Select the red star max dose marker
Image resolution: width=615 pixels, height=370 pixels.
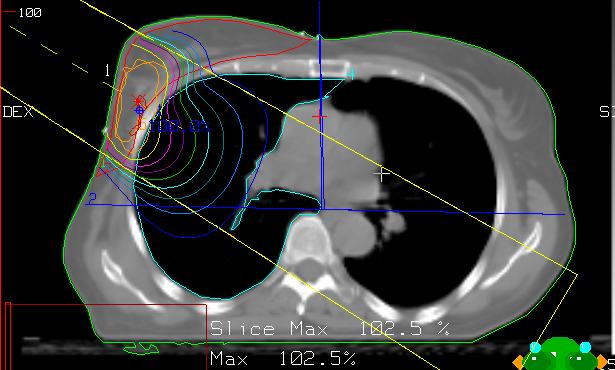(x=138, y=100)
